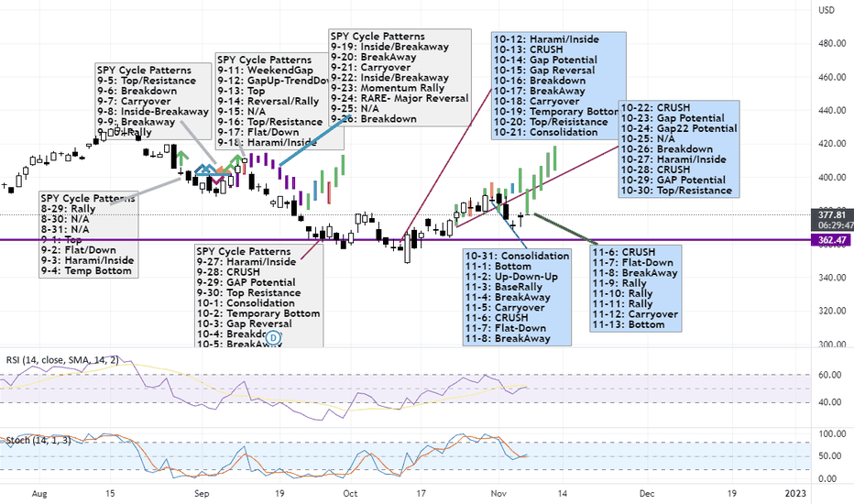
Task: Select the '10-21: Consolidation' text line
Action: click(x=546, y=132)
